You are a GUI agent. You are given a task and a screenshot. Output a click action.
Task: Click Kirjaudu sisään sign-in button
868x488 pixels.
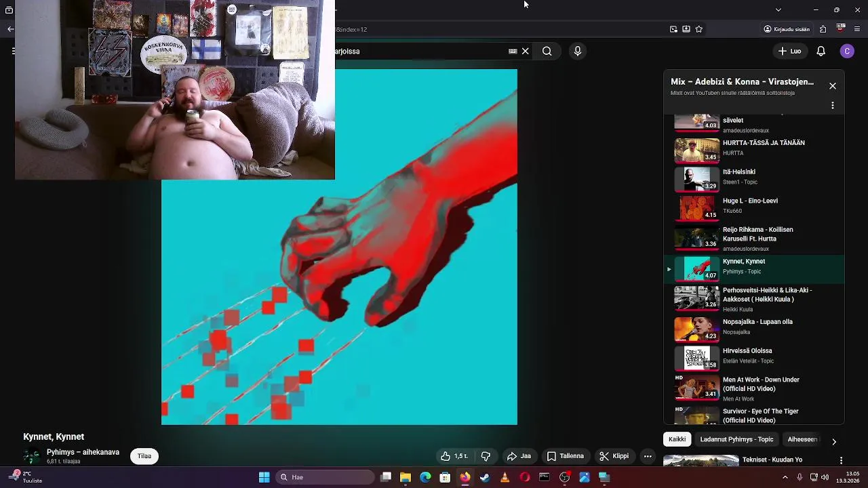tap(787, 29)
